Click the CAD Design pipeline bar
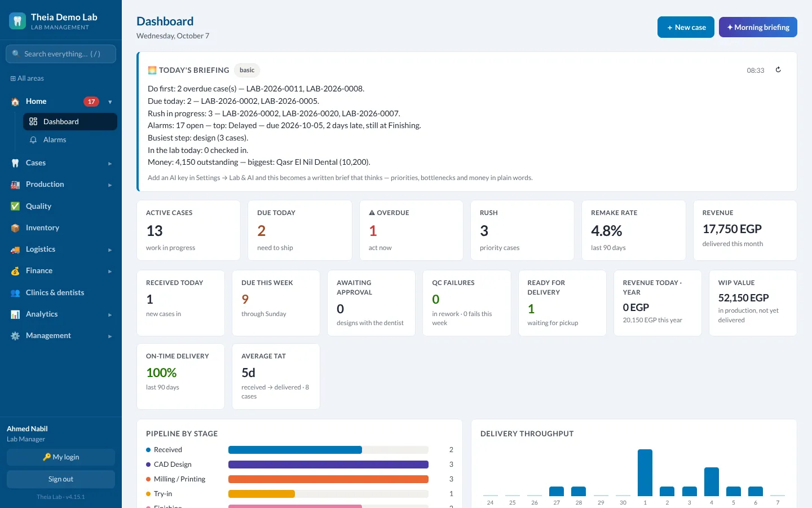 coord(328,465)
